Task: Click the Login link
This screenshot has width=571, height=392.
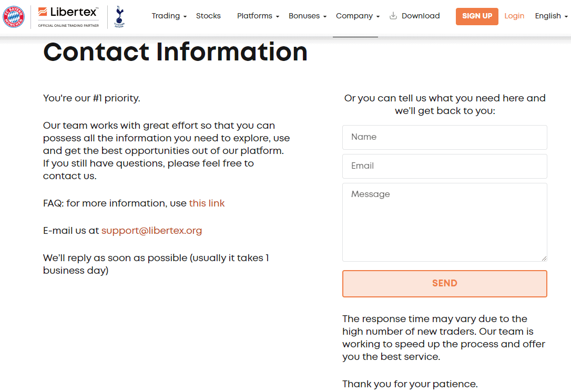Action: pyautogui.click(x=514, y=16)
